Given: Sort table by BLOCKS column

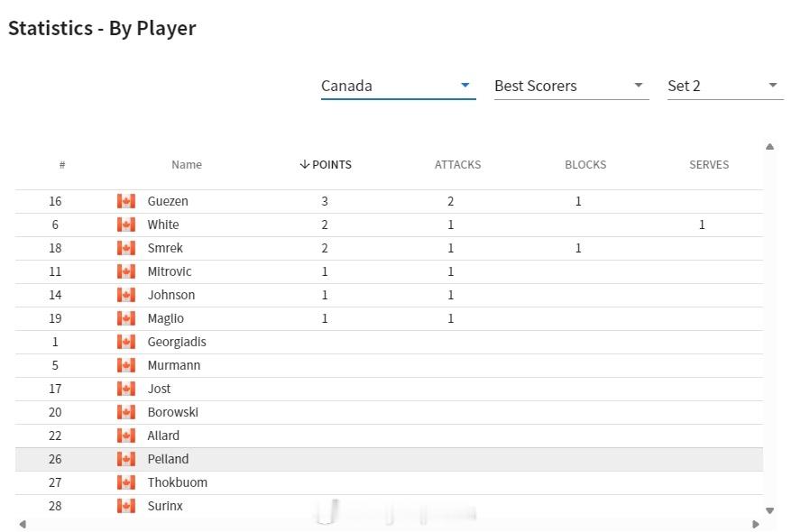Looking at the screenshot, I should point(585,164).
